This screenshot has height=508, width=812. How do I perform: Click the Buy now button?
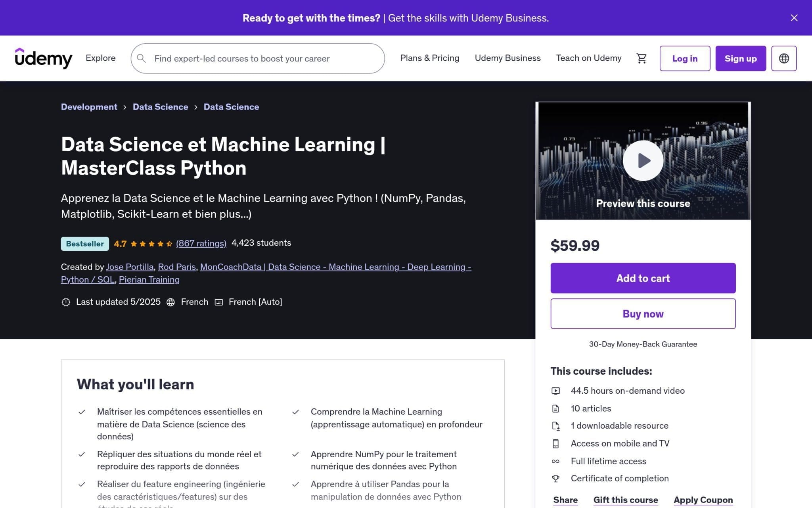643,314
